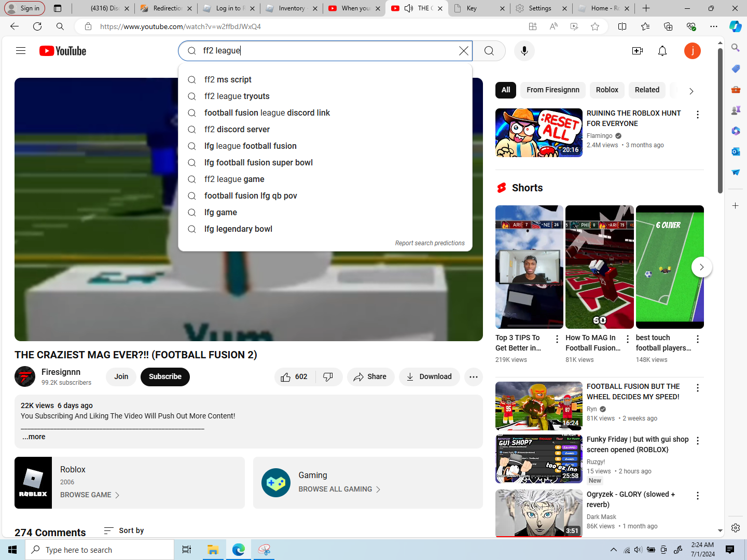Show more filter chips with arrow
The image size is (747, 560).
691,91
